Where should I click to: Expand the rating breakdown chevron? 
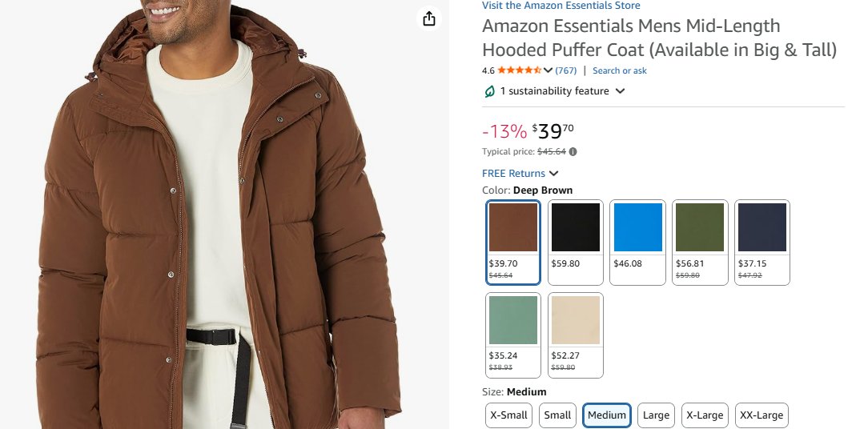tap(549, 70)
